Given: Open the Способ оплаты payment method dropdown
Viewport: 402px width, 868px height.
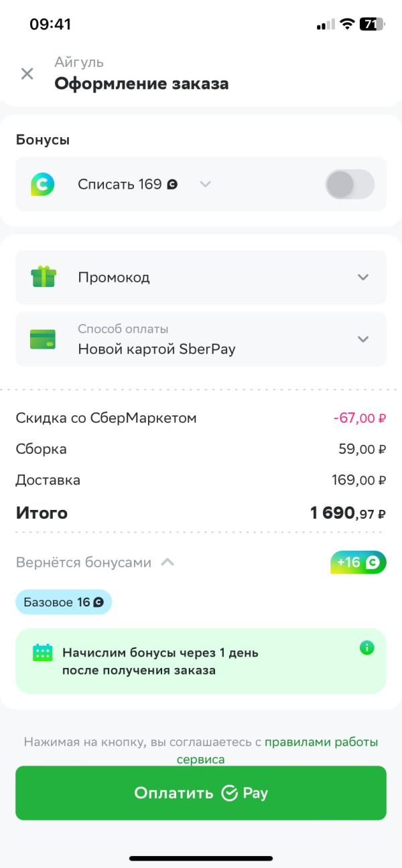Looking at the screenshot, I should pos(201,339).
